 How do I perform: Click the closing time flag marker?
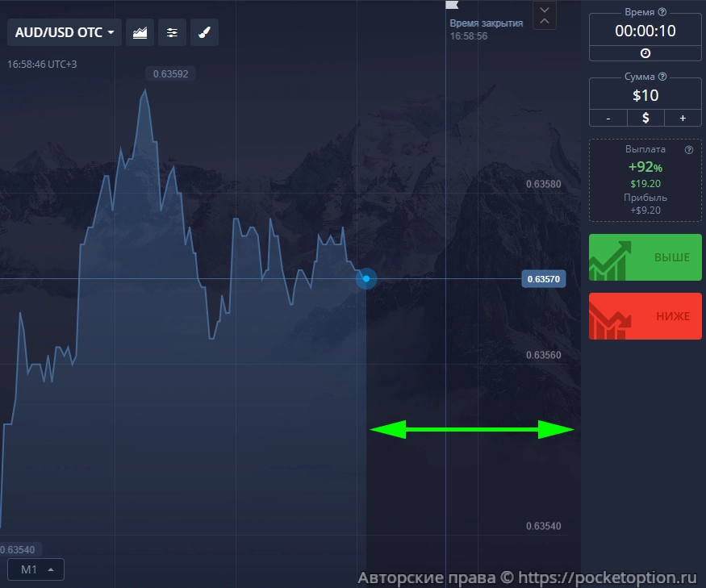click(x=451, y=6)
